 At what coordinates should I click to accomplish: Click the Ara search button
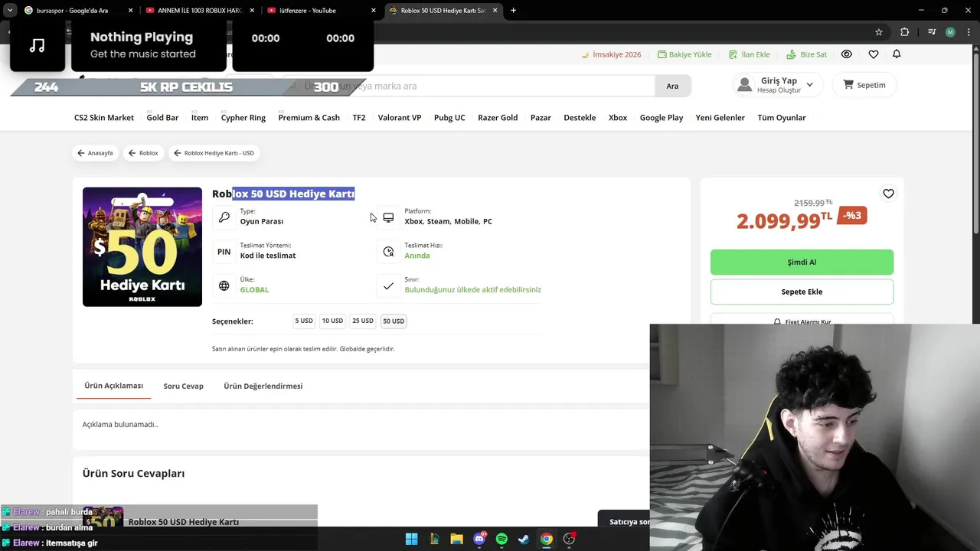click(672, 86)
